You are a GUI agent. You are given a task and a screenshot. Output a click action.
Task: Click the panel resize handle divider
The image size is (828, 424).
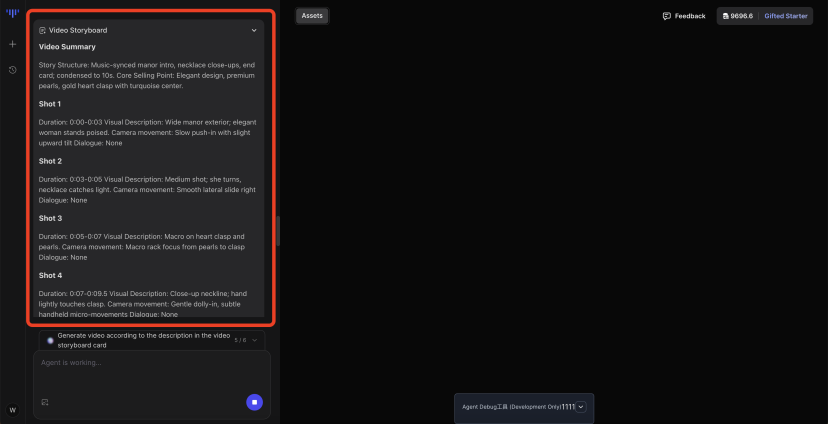coord(278,230)
